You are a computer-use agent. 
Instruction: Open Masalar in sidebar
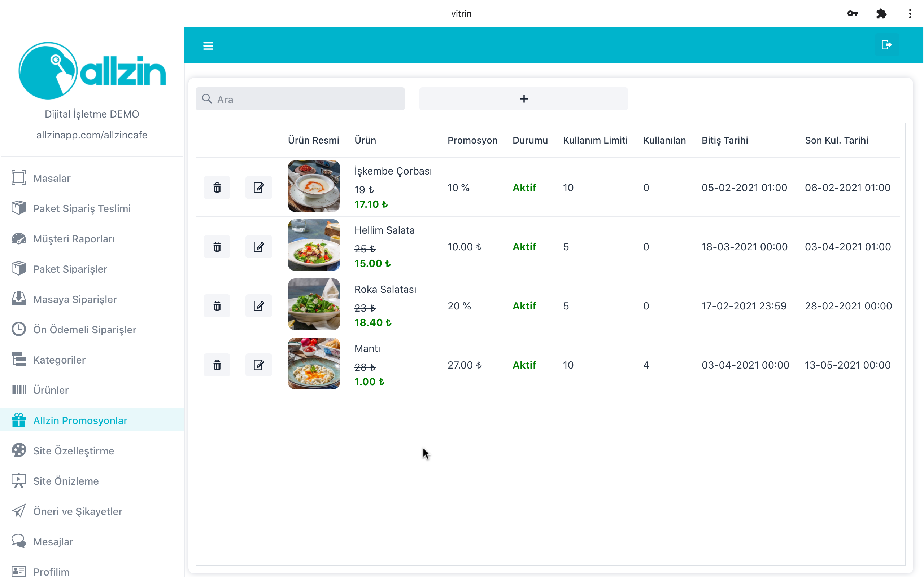52,178
